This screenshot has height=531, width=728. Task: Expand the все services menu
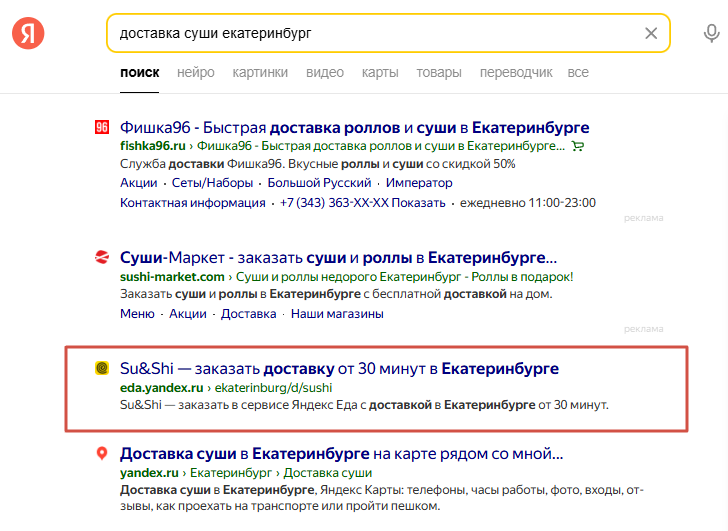[x=578, y=72]
